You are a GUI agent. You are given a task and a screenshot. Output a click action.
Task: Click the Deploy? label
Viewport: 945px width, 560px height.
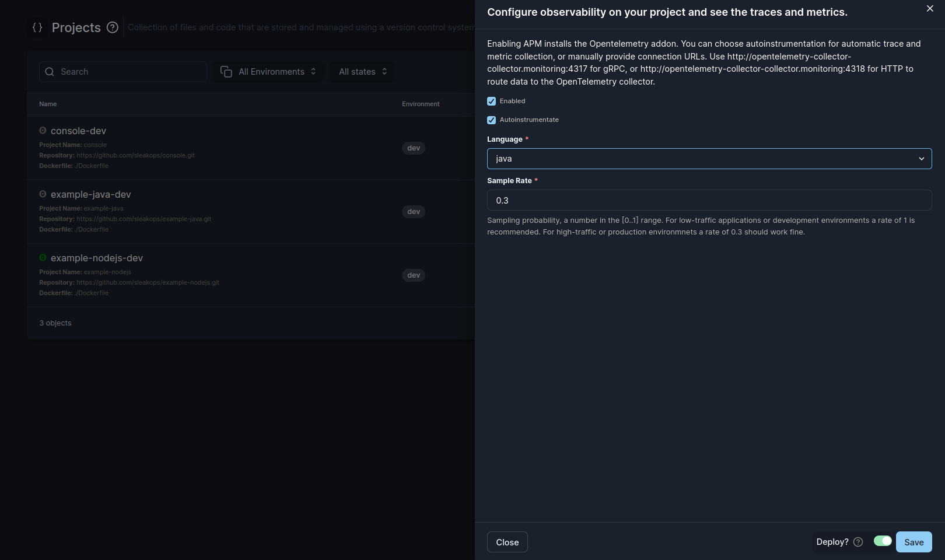click(832, 542)
